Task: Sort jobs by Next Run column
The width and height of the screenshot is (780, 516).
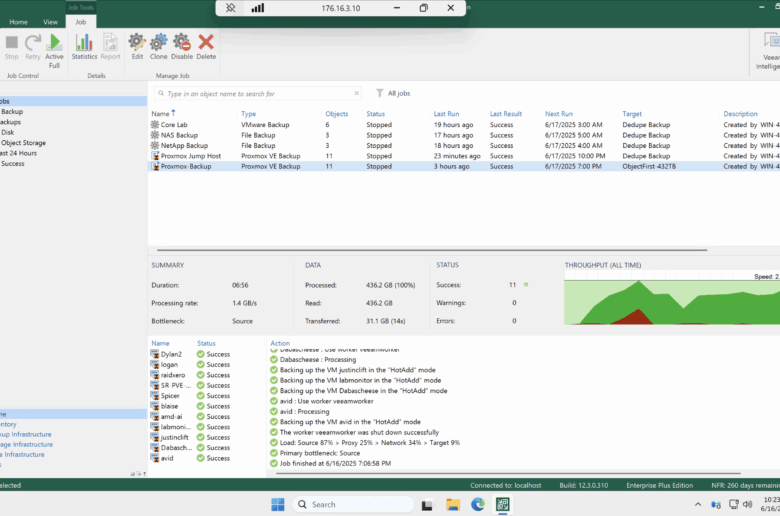Action: coord(559,114)
